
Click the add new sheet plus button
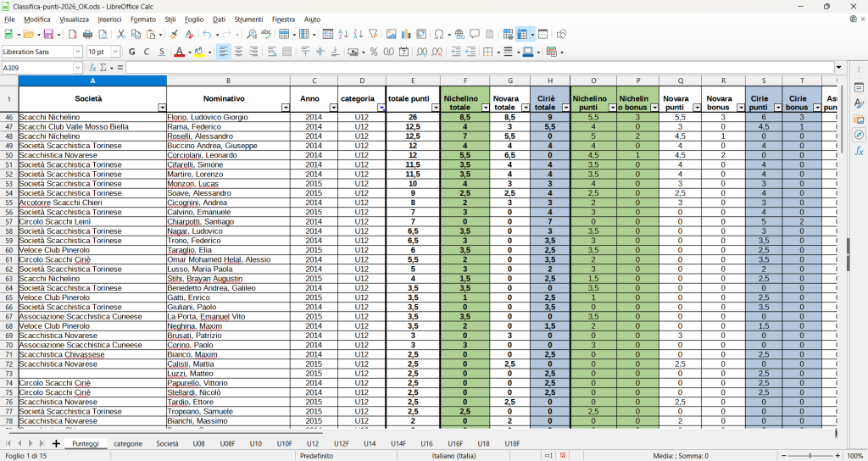pyautogui.click(x=56, y=443)
